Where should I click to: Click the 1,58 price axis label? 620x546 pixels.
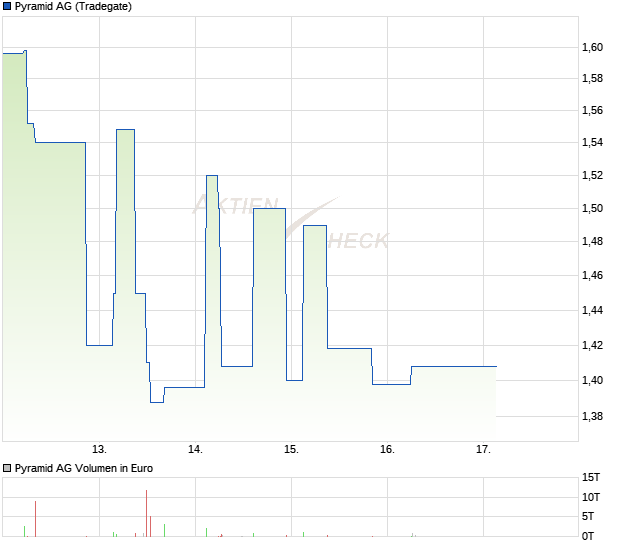click(x=592, y=79)
